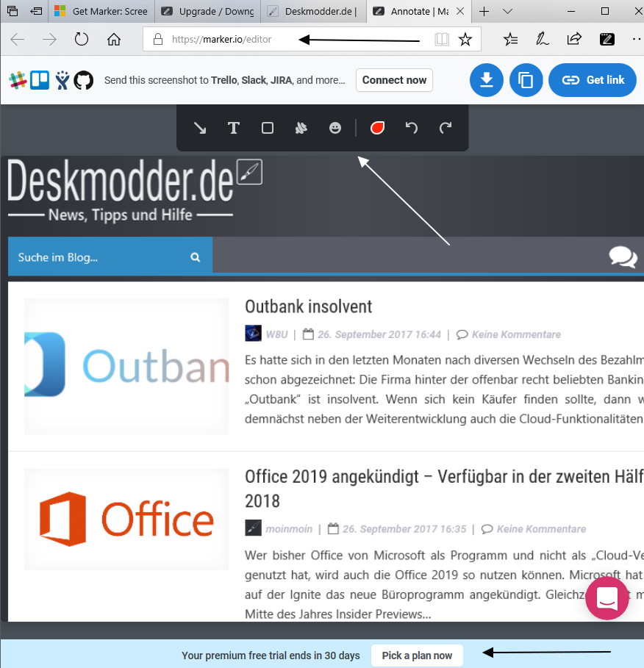Add this page to favorites
The height and width of the screenshot is (668, 644).
[465, 40]
